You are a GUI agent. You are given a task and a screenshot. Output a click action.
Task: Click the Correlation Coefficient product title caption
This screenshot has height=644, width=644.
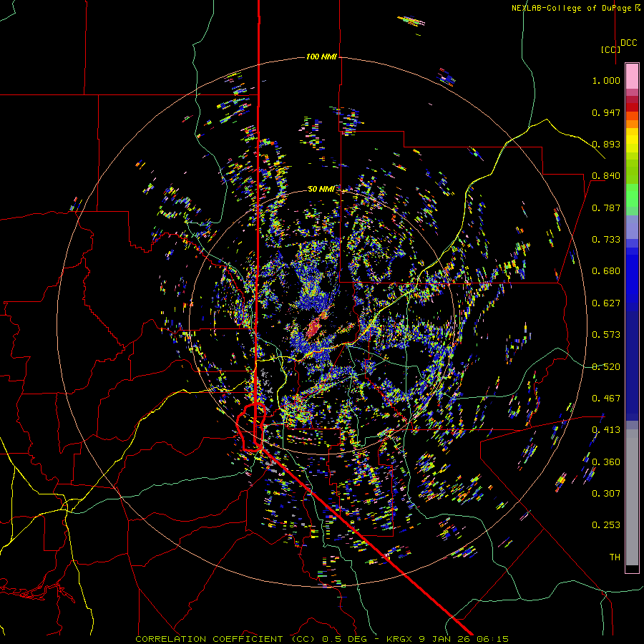pyautogui.click(x=322, y=639)
